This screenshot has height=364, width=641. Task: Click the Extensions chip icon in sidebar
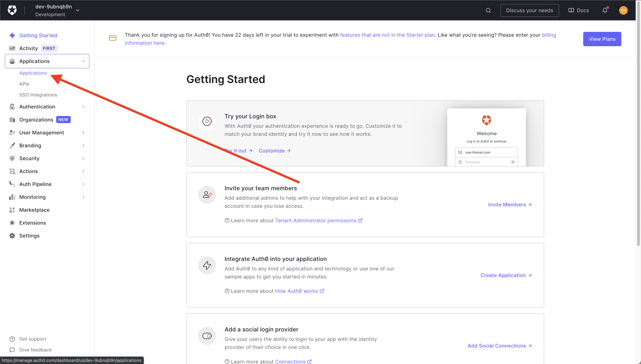click(x=12, y=223)
